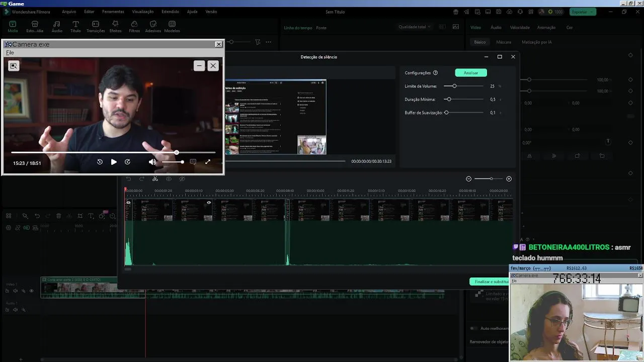
Task: Toggle show segments eye in silence detection toolbar
Action: pos(169,179)
